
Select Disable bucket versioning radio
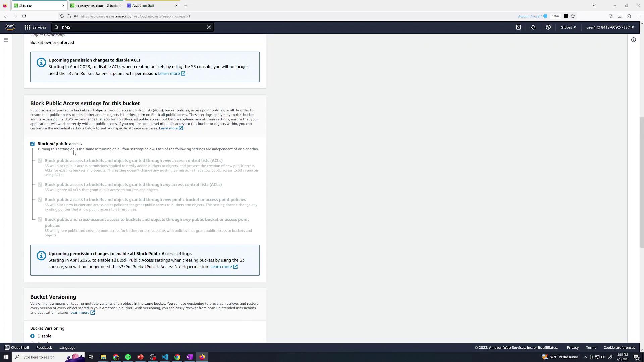[32, 336]
